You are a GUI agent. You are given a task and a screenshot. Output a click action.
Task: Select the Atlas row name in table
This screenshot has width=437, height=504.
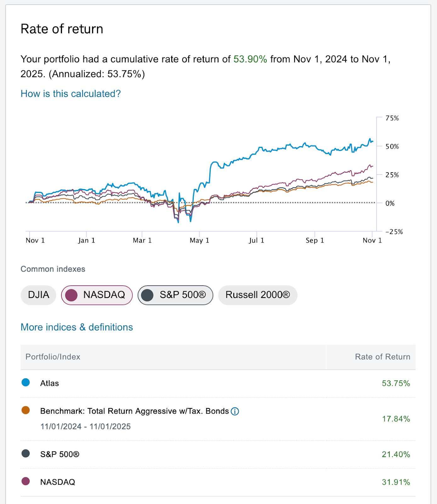[x=49, y=383]
